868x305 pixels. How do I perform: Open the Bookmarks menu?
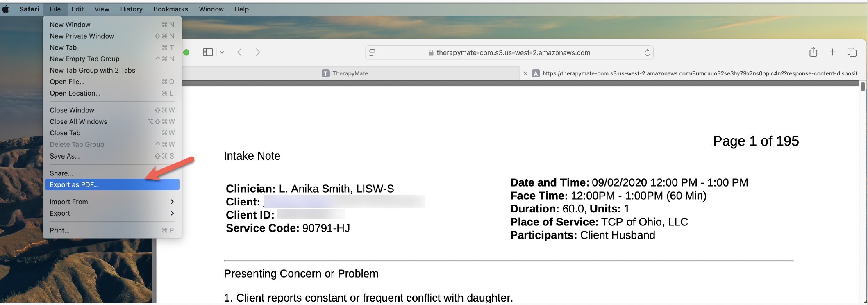(x=170, y=9)
